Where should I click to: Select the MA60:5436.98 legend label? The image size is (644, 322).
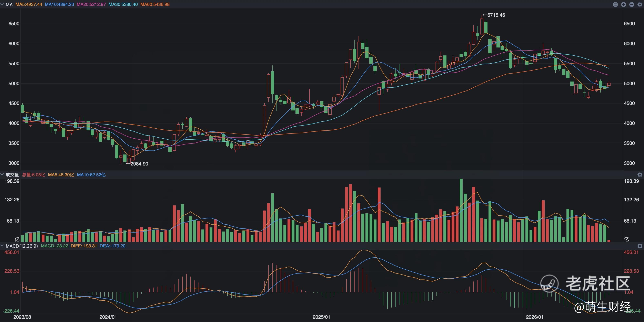[155, 4]
